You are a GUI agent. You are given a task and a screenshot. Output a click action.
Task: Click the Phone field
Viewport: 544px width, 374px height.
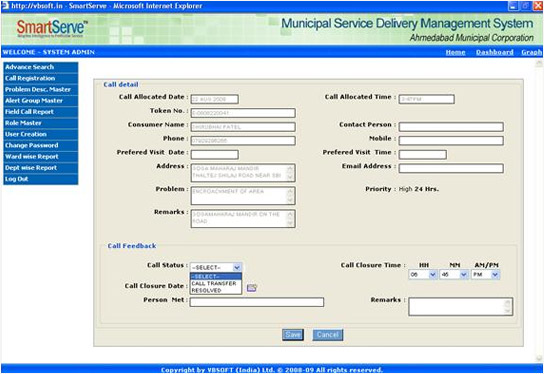243,141
